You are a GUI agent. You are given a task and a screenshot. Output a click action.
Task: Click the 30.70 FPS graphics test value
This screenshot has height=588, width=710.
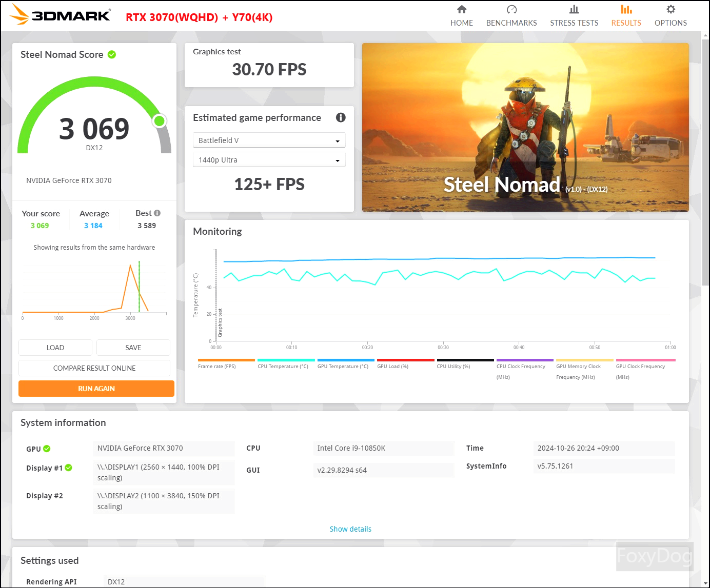coord(269,69)
